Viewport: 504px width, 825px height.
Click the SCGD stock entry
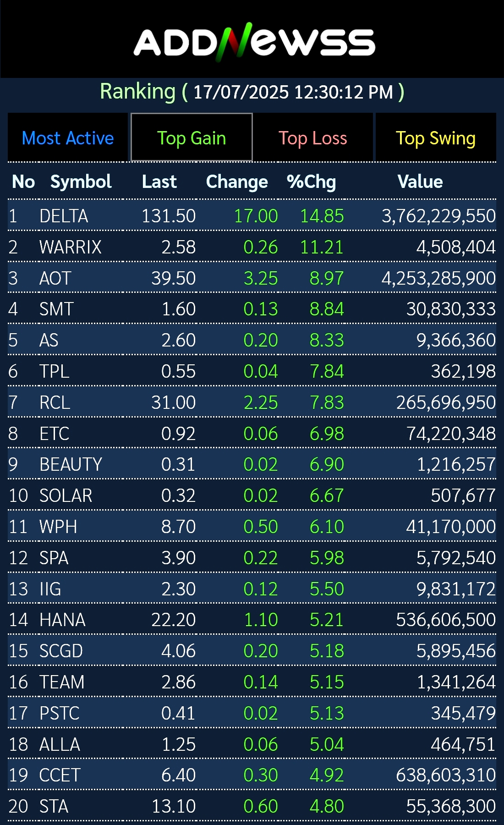click(61, 651)
